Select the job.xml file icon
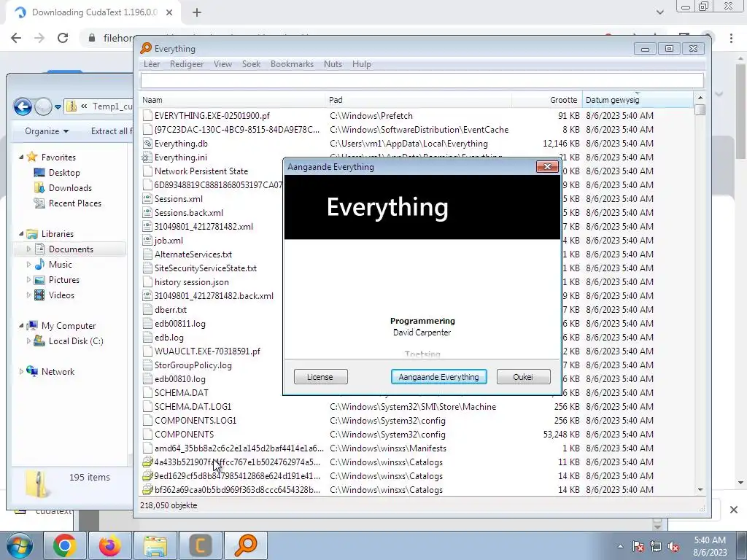This screenshot has width=747, height=560. click(147, 241)
